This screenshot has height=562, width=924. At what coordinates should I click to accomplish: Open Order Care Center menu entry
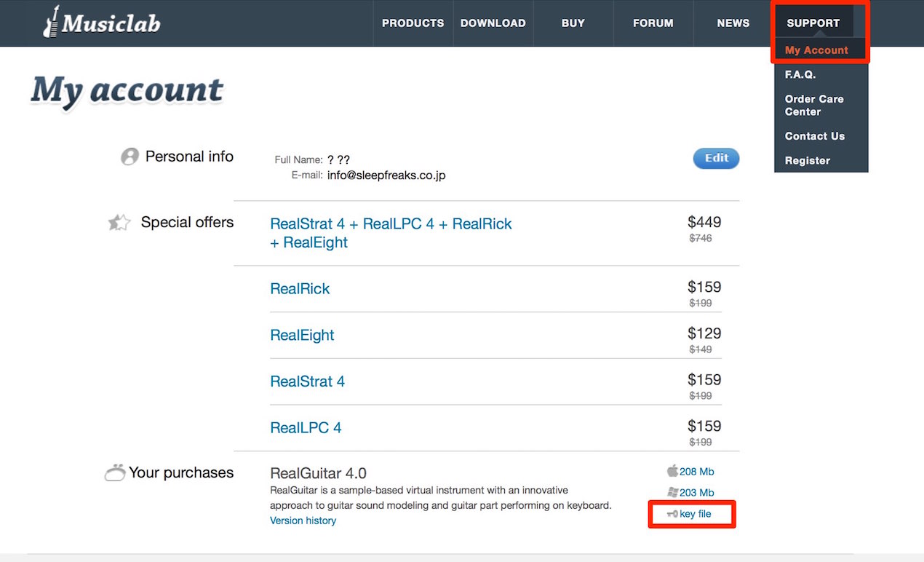pyautogui.click(x=814, y=105)
